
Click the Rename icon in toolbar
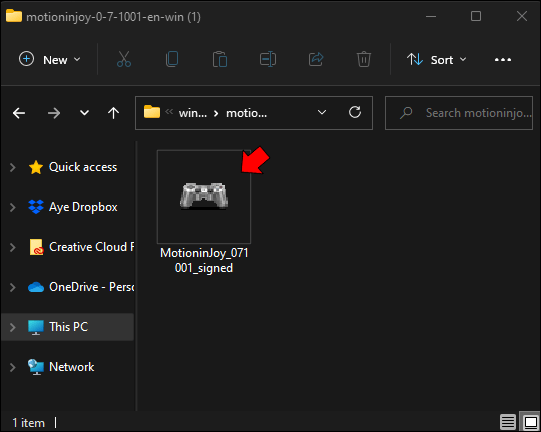[268, 59]
